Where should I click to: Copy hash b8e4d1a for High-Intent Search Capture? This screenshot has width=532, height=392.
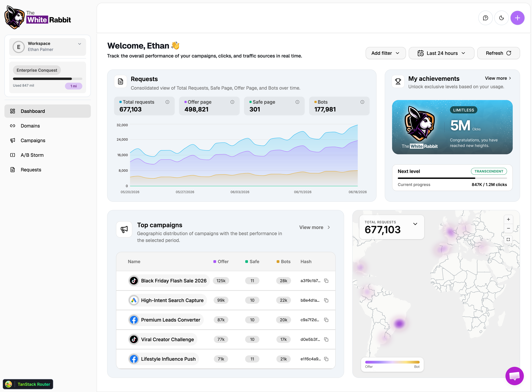click(326, 300)
